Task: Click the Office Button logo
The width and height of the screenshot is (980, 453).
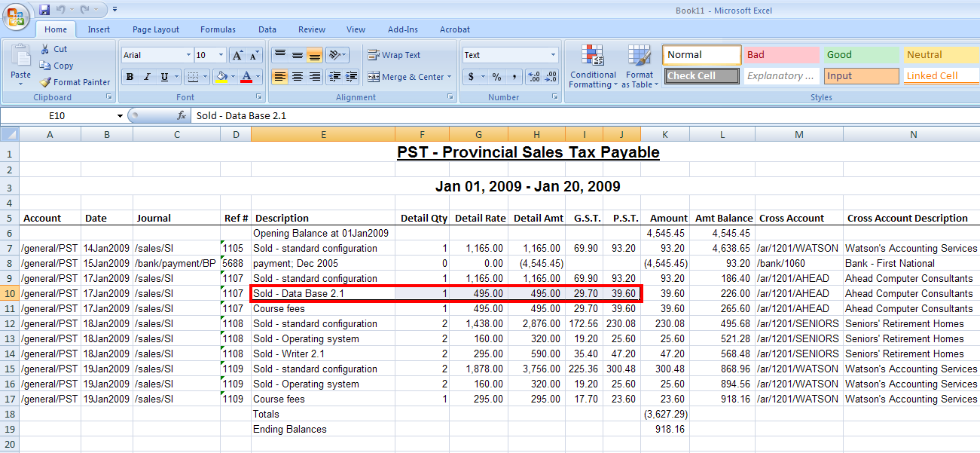Action: click(x=17, y=17)
